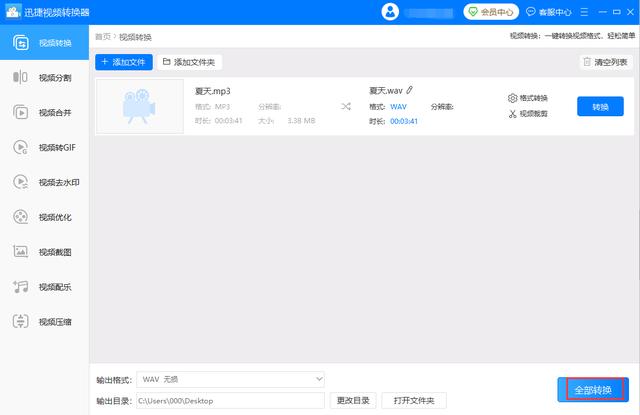640x415 pixels.
Task: Clear the list with 清空列表
Action: point(606,62)
